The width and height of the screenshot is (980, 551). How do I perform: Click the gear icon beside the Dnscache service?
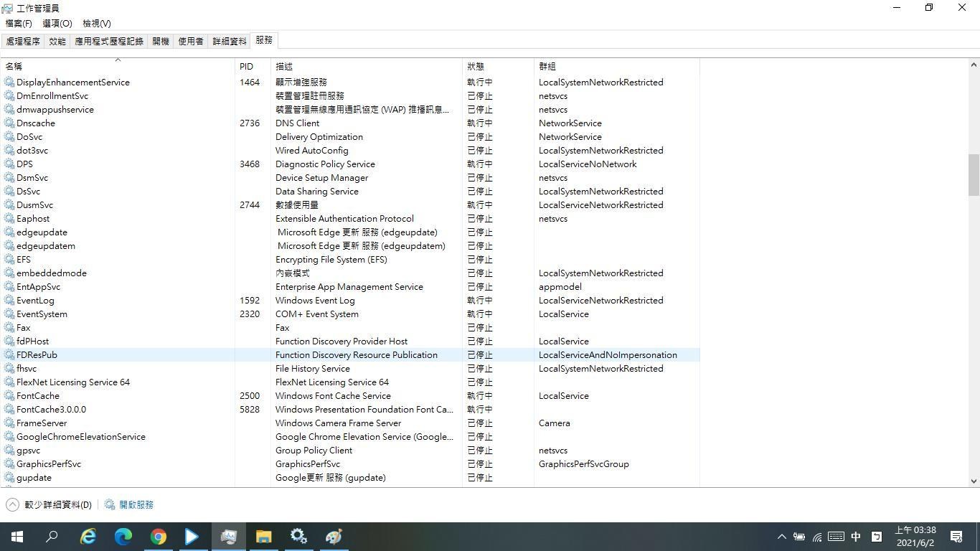pos(9,123)
